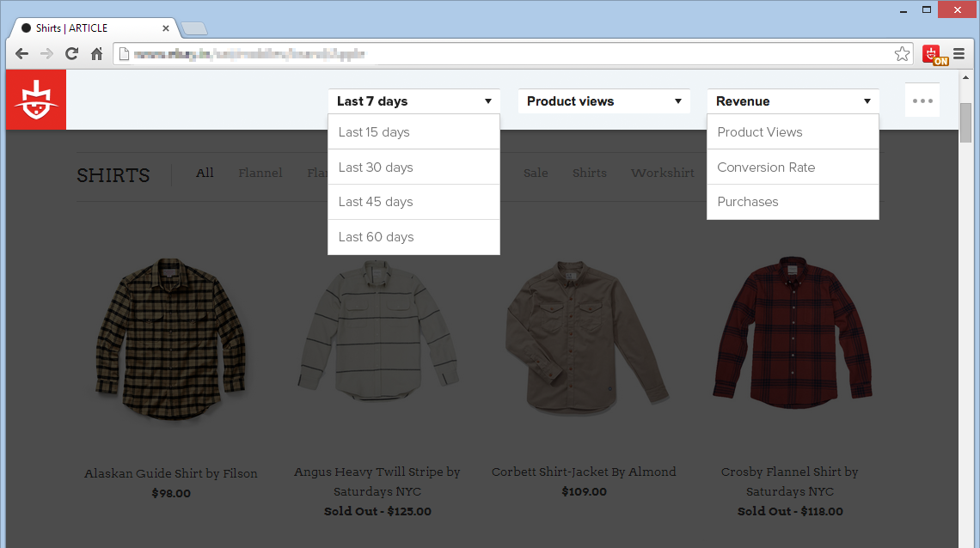The width and height of the screenshot is (980, 548).
Task: Click the browser forward arrow
Action: click(47, 53)
